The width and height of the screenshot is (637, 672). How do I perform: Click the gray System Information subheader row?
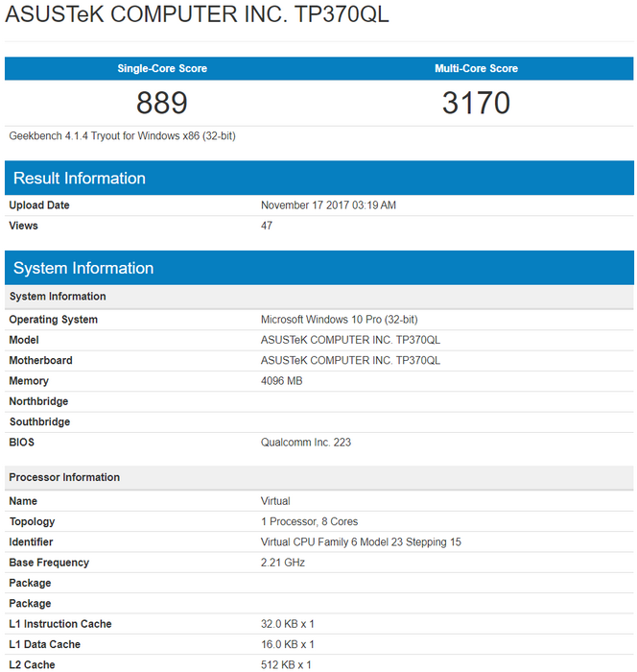pos(319,297)
